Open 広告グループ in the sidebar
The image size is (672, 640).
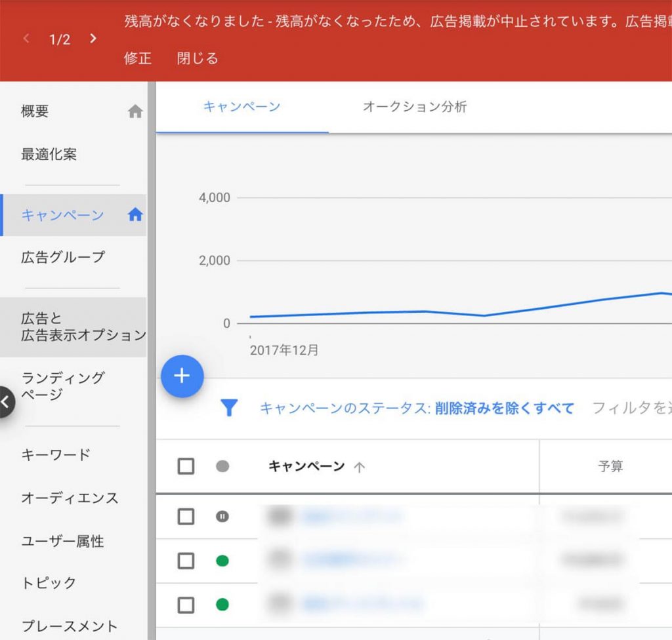63,257
